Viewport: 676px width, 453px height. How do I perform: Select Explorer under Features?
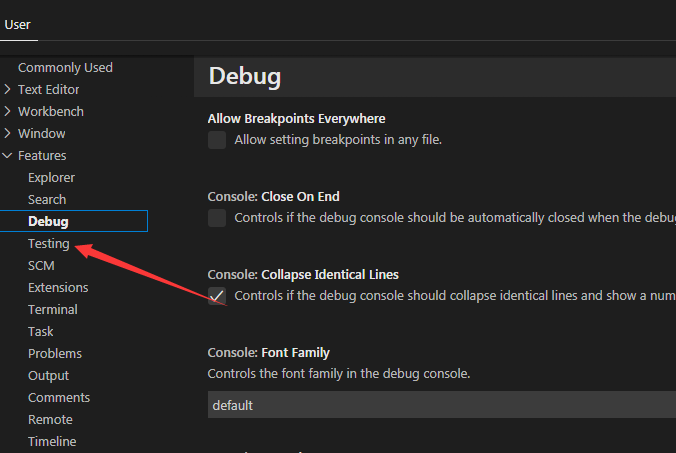51,178
